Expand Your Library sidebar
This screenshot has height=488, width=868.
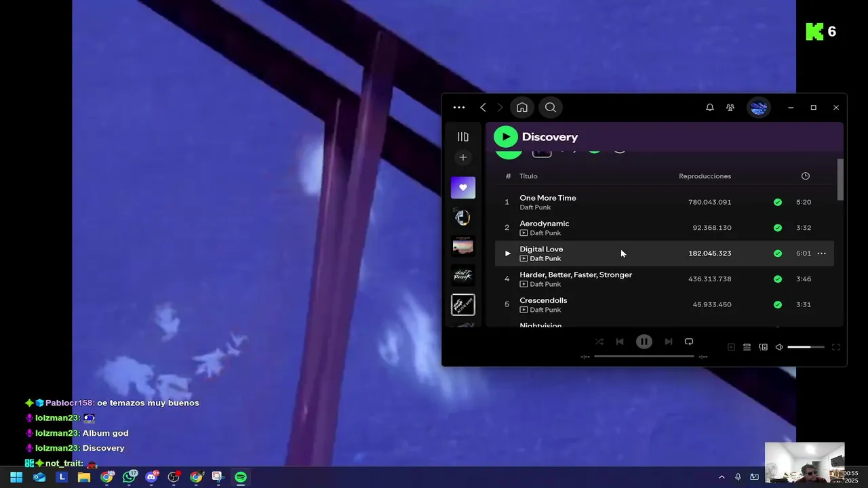click(463, 137)
